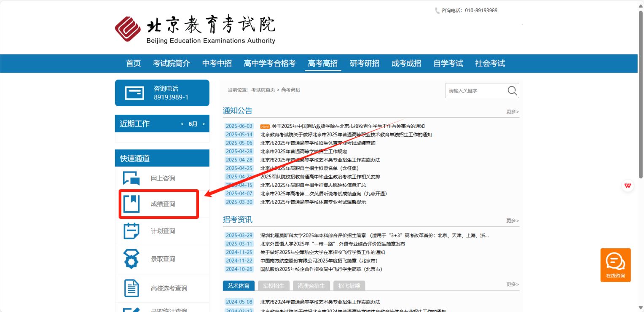Click the 快速通道 section header
644x312 pixels.
162,158
